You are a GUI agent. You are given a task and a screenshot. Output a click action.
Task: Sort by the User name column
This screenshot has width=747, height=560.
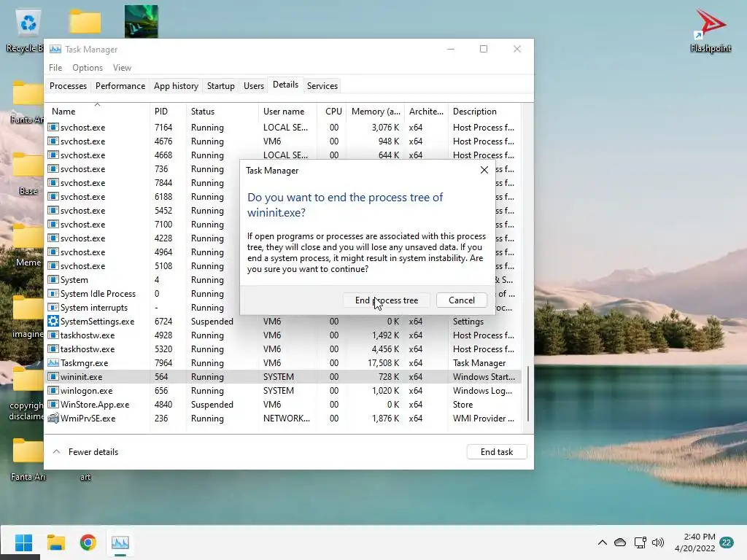[287, 111]
